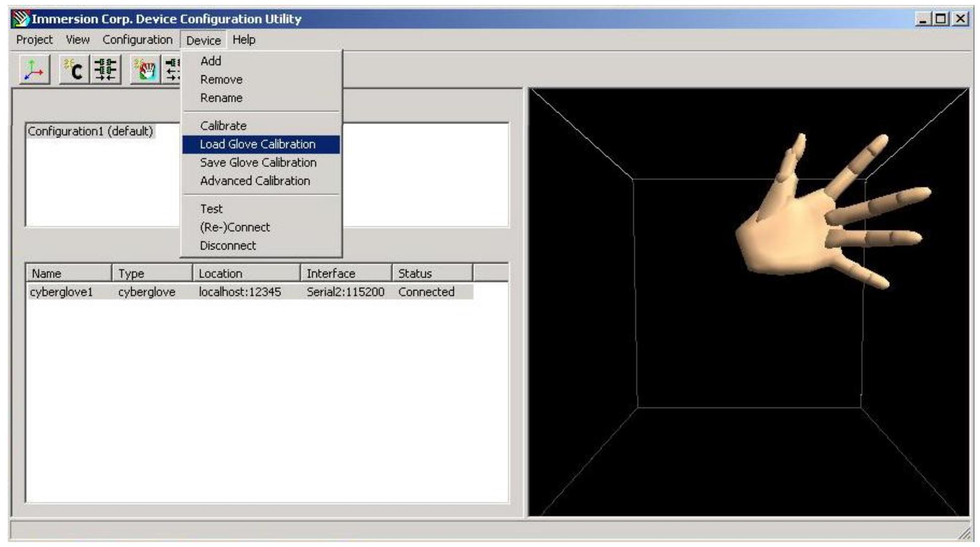
Task: Open Advanced Calibration from the Device menu
Action: (x=261, y=181)
